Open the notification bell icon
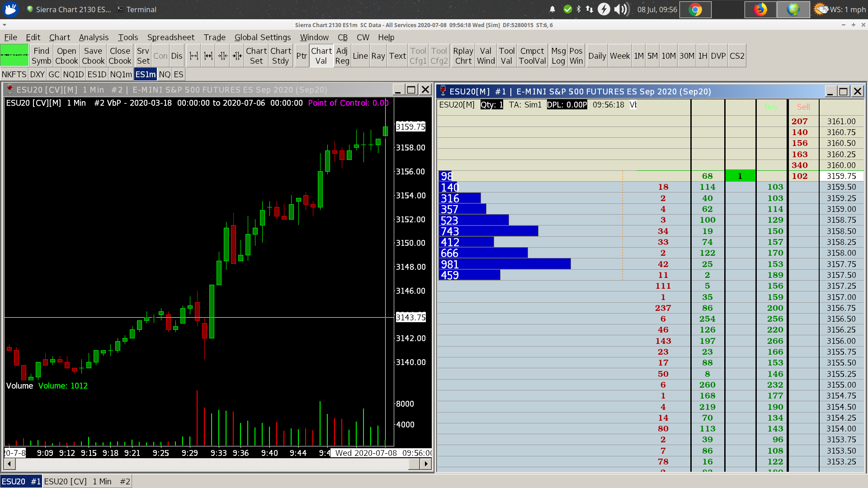Viewport: 868px width, 488px height. [x=552, y=9]
